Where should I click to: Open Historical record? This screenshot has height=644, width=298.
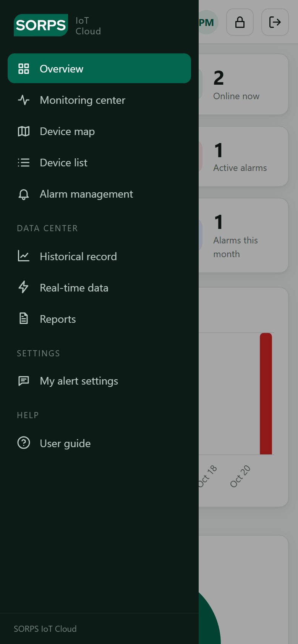(99, 256)
